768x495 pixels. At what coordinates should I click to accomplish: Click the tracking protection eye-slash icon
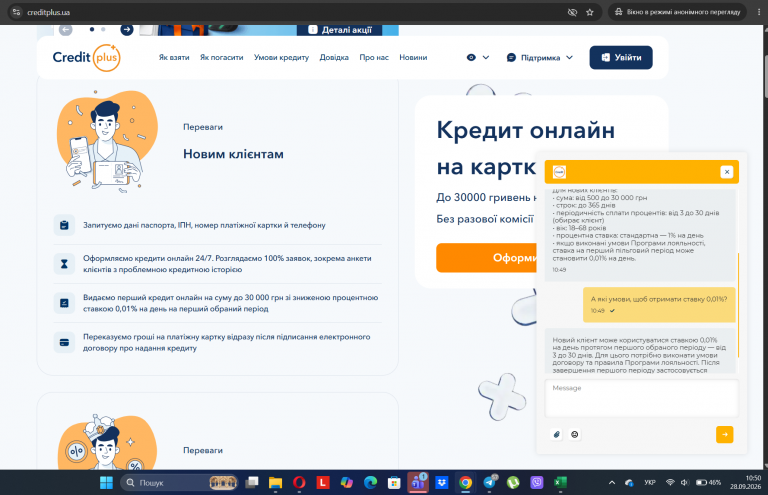click(x=572, y=12)
